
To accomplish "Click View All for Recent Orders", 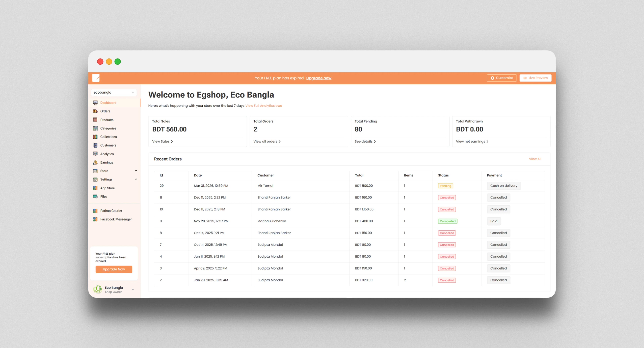I will (x=535, y=159).
